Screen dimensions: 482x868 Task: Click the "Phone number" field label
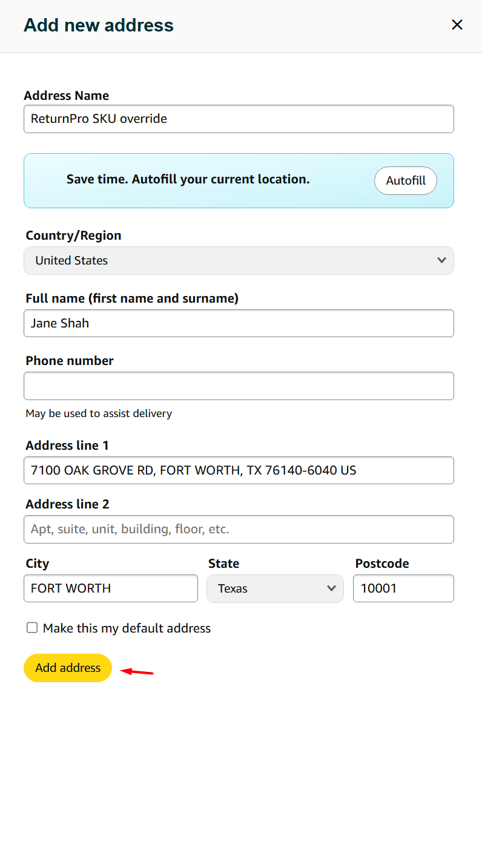[x=70, y=361]
